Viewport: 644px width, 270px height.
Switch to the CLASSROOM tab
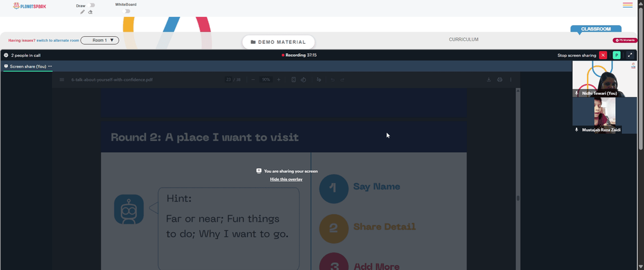[596, 29]
